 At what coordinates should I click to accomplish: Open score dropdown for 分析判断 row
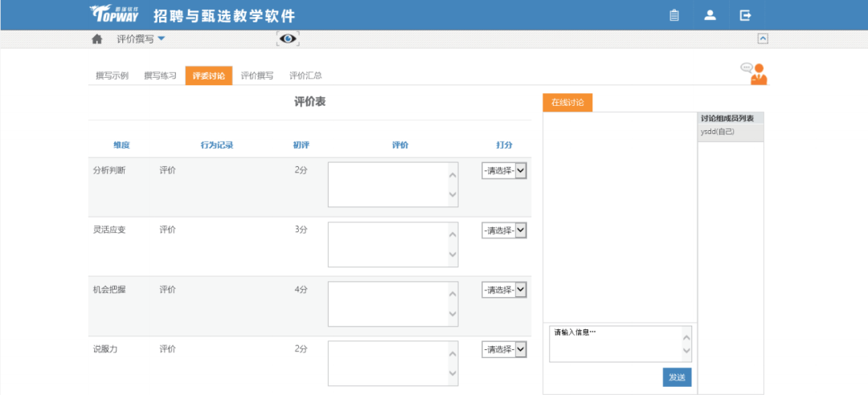click(505, 170)
